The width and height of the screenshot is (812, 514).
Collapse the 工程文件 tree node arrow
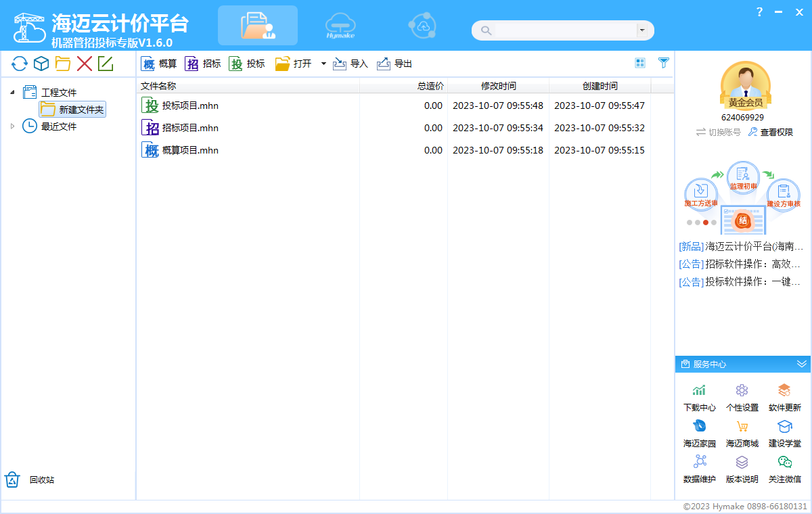(13, 92)
